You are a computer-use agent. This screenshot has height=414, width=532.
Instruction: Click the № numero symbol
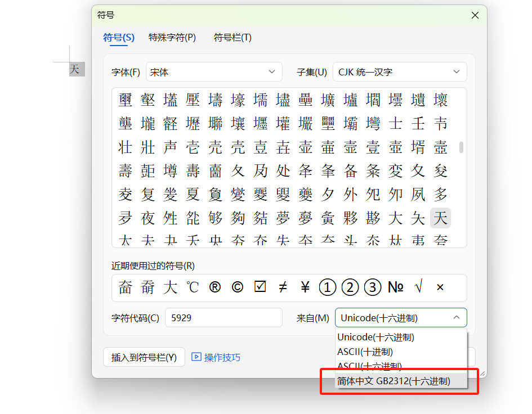(x=395, y=287)
